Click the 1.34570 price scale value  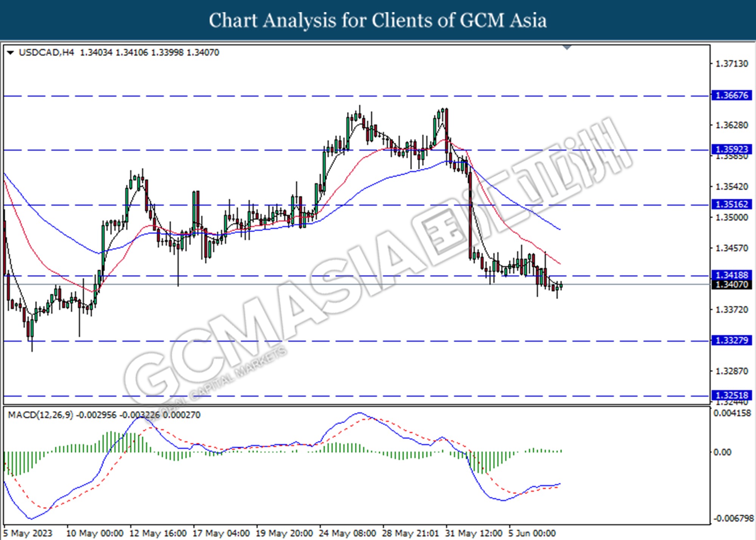point(732,248)
